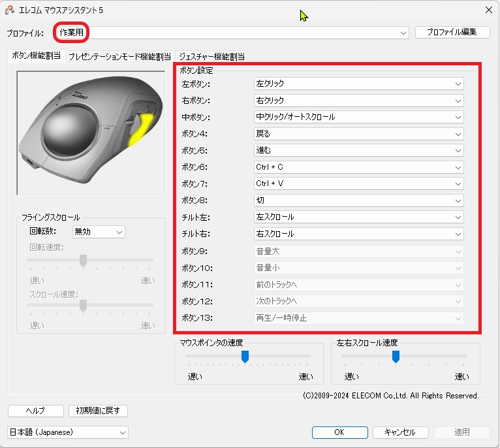Click the エレコム マウスアシスタント app icon in title bar
The width and height of the screenshot is (500, 448).
(10, 10)
